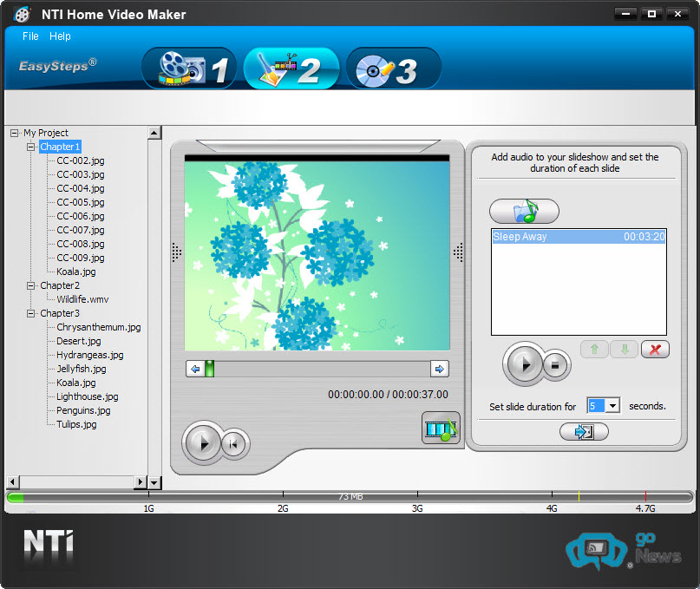Select CC-005.jpg in Chapter1
This screenshot has height=589, width=700.
(x=81, y=202)
